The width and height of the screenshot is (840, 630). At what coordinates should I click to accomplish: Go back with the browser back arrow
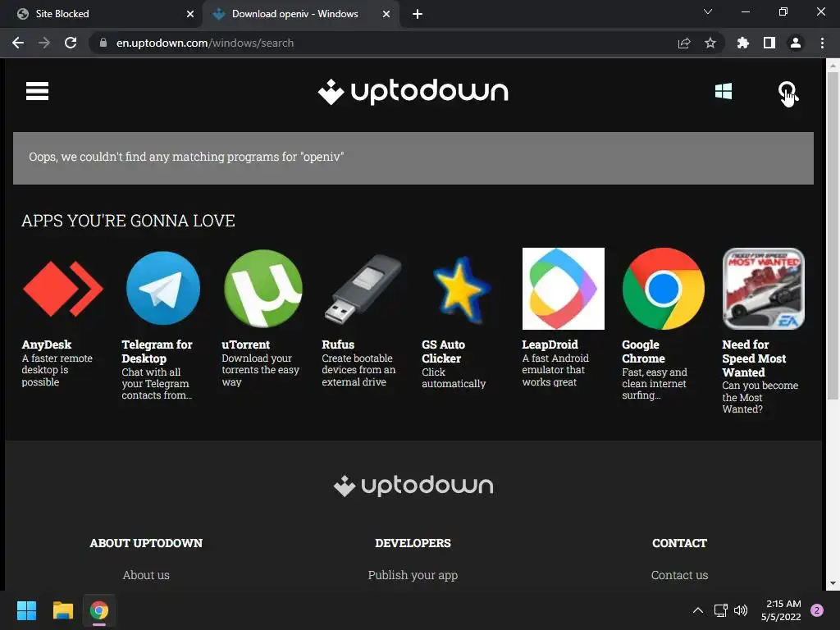[x=18, y=43]
